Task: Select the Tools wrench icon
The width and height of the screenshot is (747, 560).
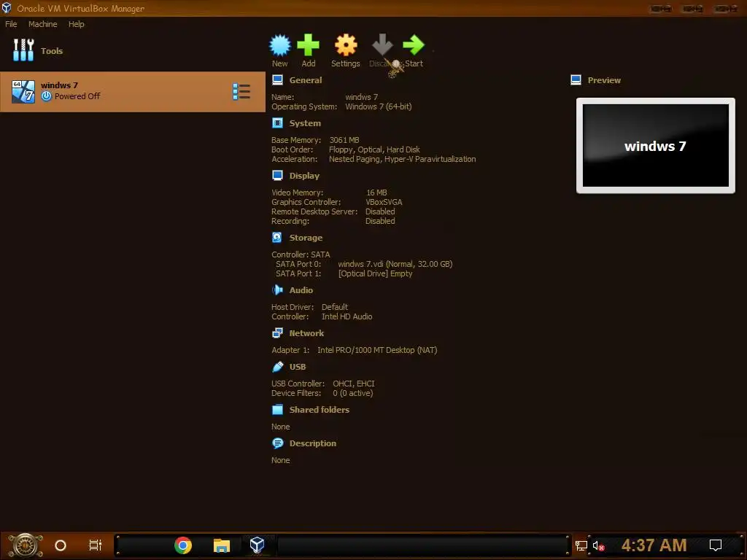Action: pos(23,50)
